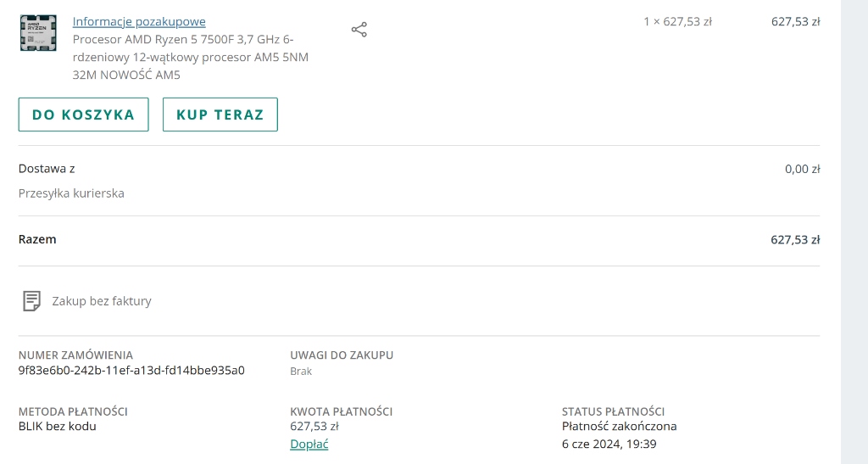Click the order number 9f83e6b0 text
Screen dimensions: 868x464
[x=131, y=370]
